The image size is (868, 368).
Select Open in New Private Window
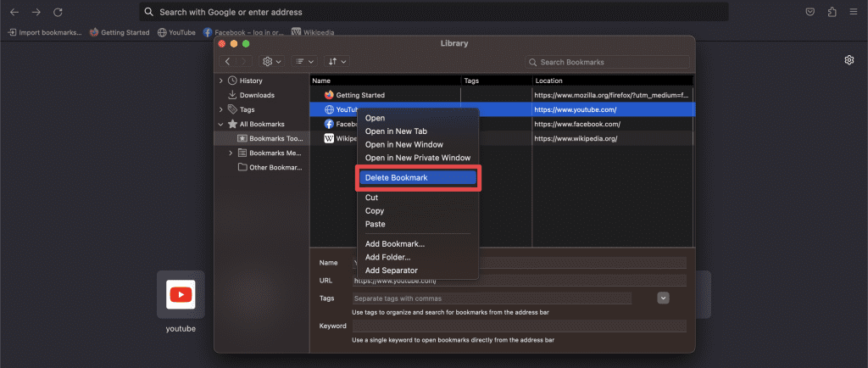417,158
